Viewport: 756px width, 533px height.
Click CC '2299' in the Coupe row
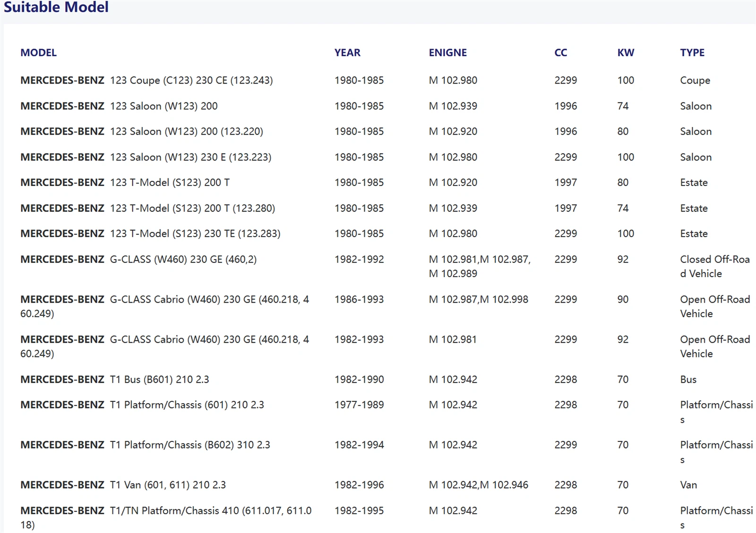point(566,80)
